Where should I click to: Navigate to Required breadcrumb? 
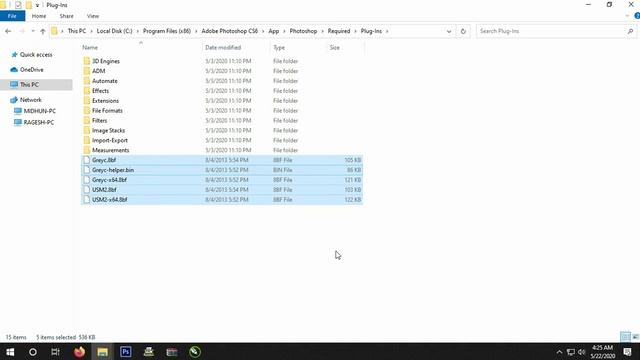(x=339, y=31)
